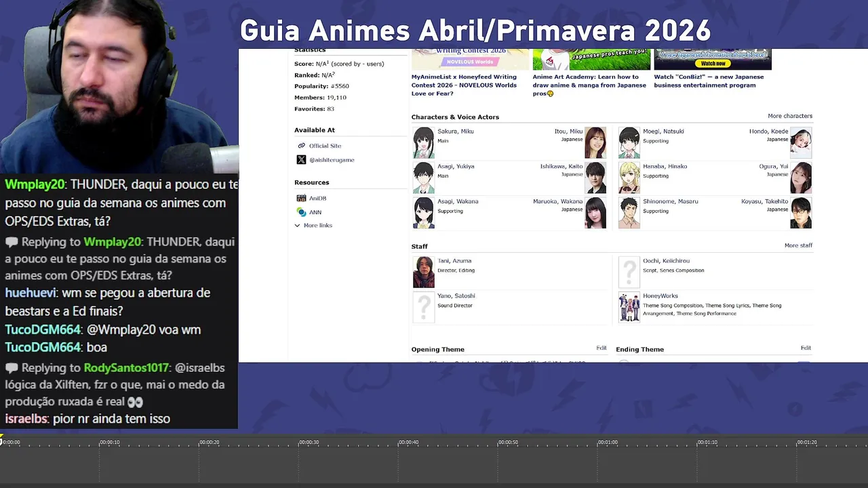The image size is (868, 488).
Task: Open Honeyfeed Writing Contest 2026 article
Action: click(464, 85)
